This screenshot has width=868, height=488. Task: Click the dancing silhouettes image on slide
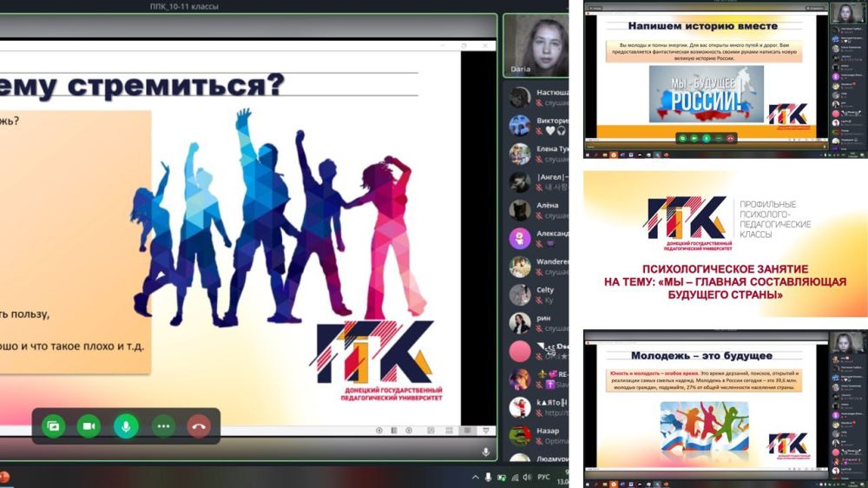[279, 217]
